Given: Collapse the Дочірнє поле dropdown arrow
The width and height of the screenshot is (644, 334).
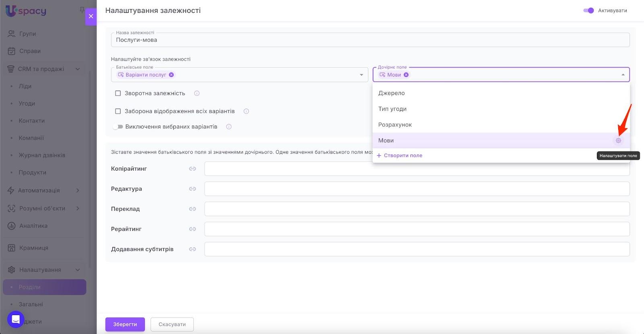Looking at the screenshot, I should click(x=623, y=75).
